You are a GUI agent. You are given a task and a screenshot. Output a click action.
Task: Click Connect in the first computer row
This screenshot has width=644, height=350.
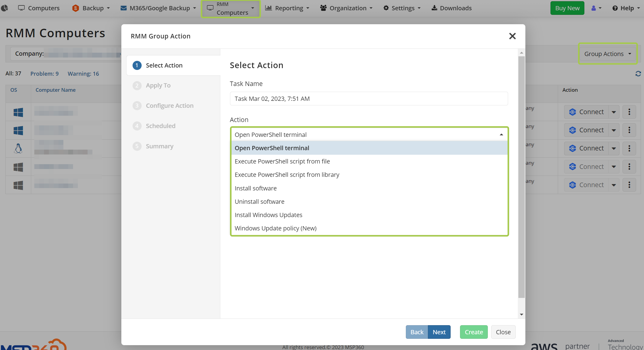[586, 112]
